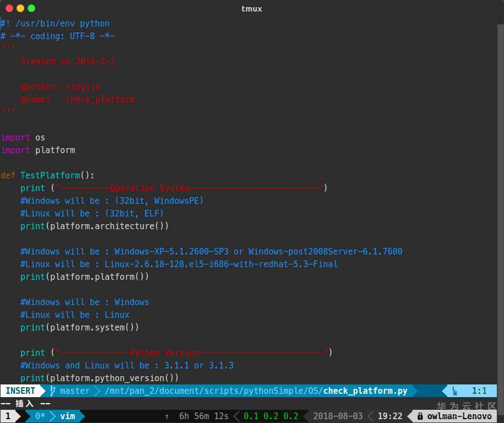Click the "#Linux will be : (32bit, ELF)" comment
This screenshot has height=423, width=504.
(x=92, y=213)
